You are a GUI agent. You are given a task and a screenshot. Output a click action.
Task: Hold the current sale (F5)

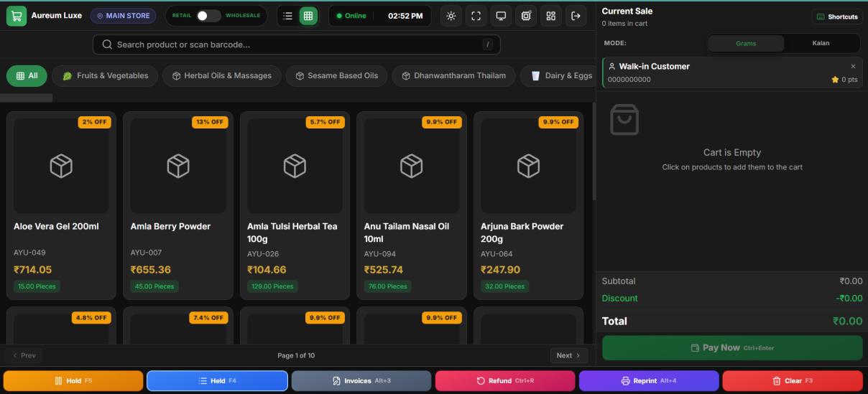click(x=73, y=380)
